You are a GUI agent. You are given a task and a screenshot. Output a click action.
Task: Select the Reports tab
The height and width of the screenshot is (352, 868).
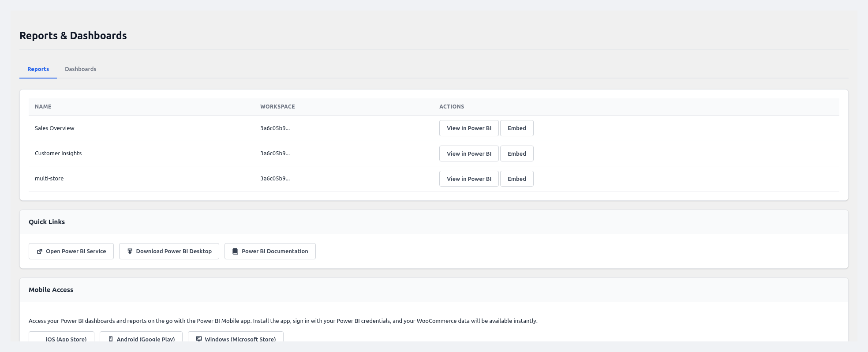tap(38, 69)
